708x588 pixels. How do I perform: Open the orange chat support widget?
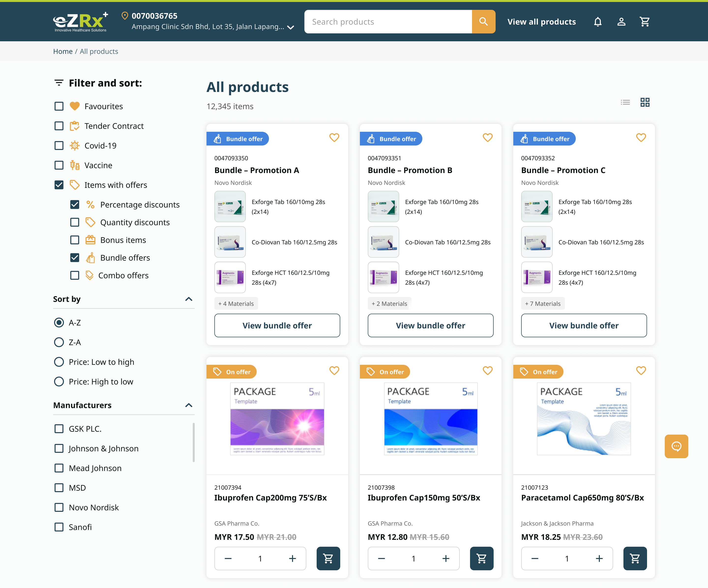676,446
